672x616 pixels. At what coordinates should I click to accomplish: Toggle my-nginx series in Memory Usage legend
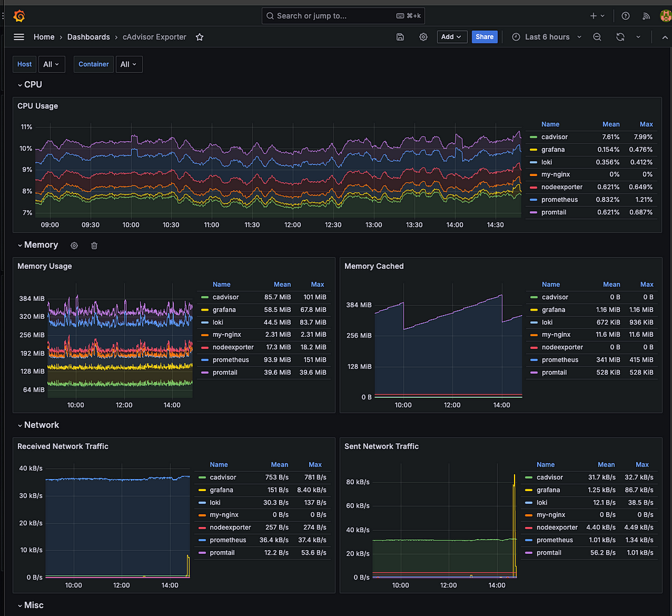(227, 334)
